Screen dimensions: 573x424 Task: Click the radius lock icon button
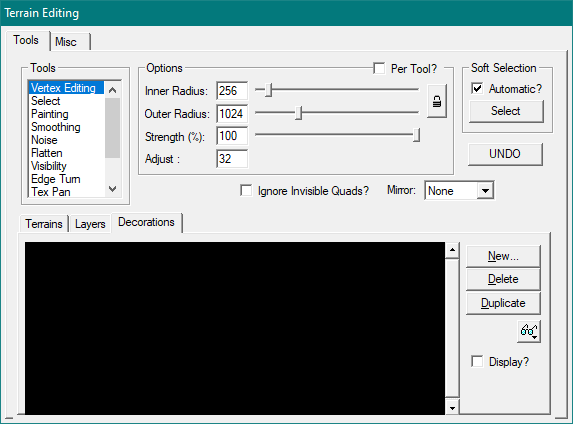click(437, 101)
